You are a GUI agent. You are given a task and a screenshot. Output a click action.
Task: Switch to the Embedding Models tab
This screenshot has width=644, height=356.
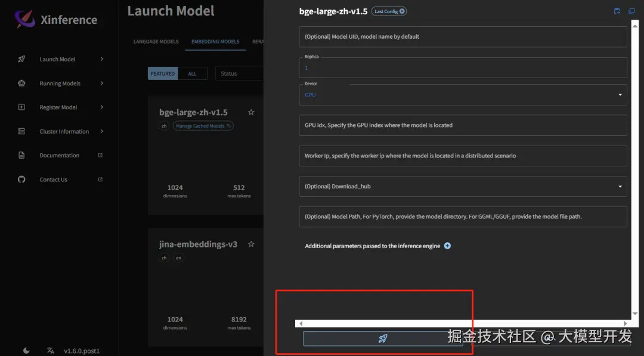(215, 42)
